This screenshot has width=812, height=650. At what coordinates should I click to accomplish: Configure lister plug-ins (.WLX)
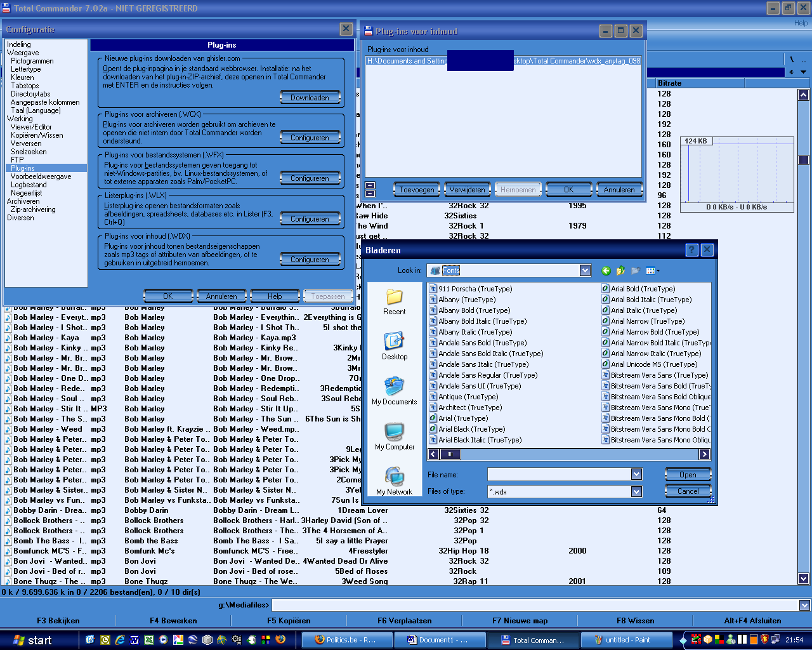coord(310,218)
